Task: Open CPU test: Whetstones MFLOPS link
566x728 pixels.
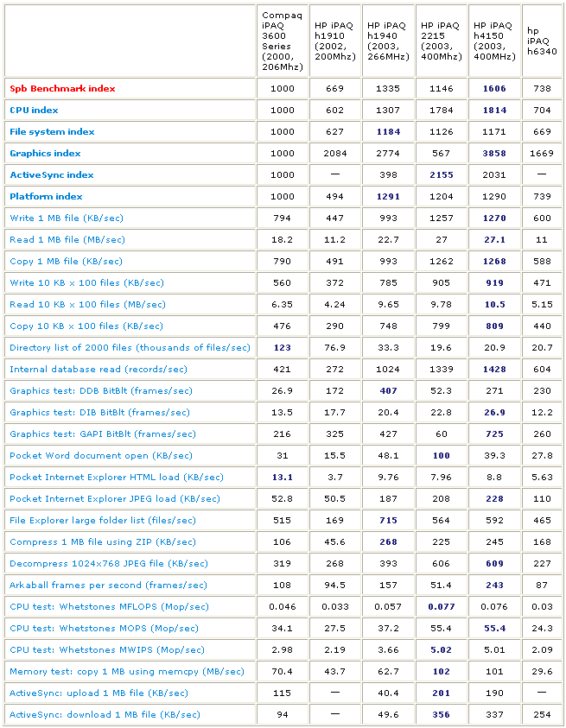Action: pyautogui.click(x=109, y=607)
